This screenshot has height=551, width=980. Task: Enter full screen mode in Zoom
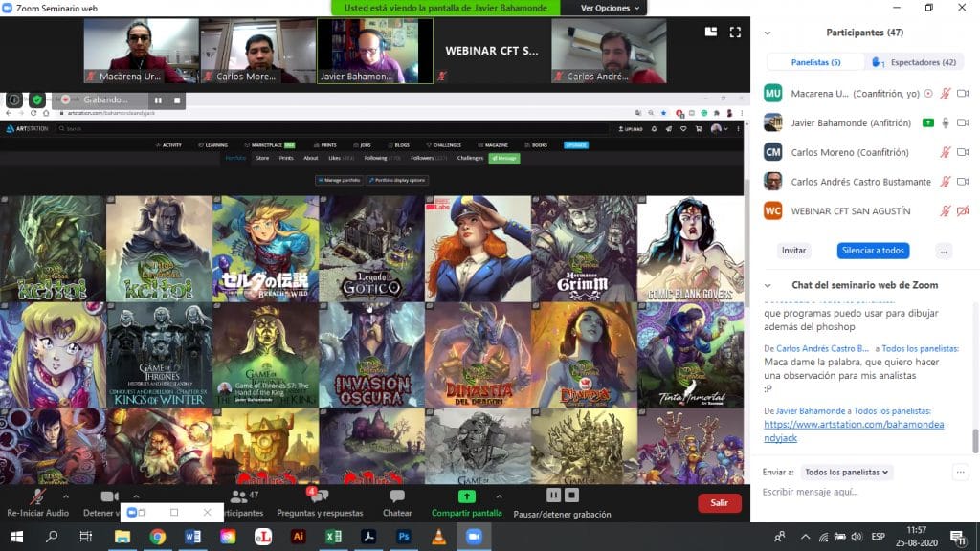coord(735,32)
